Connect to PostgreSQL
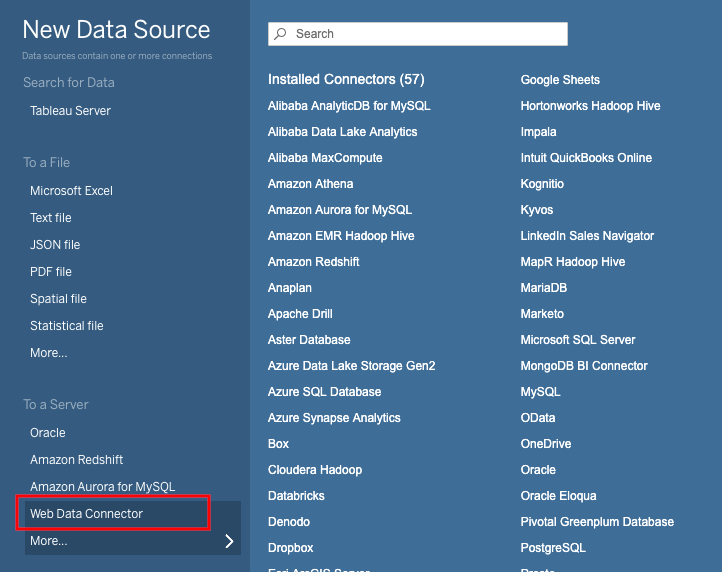The width and height of the screenshot is (722, 572). tap(553, 548)
